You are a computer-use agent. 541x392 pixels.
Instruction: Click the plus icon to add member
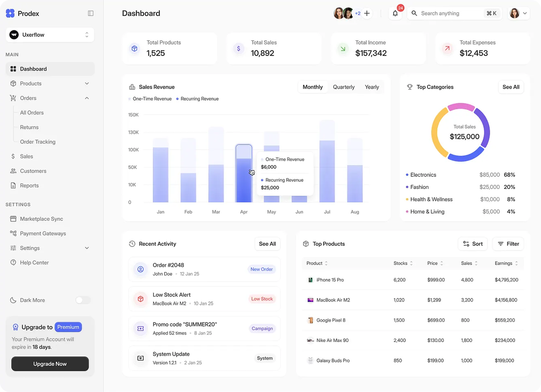[367, 13]
